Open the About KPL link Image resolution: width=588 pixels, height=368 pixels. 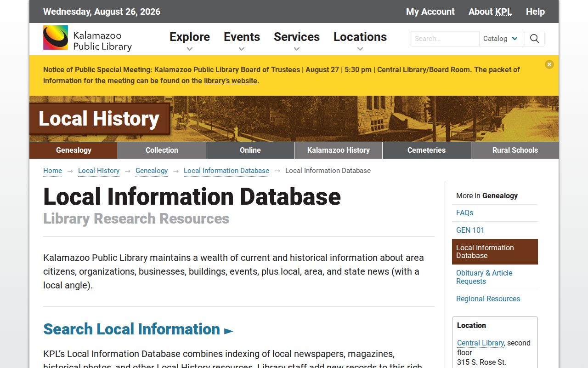(490, 11)
